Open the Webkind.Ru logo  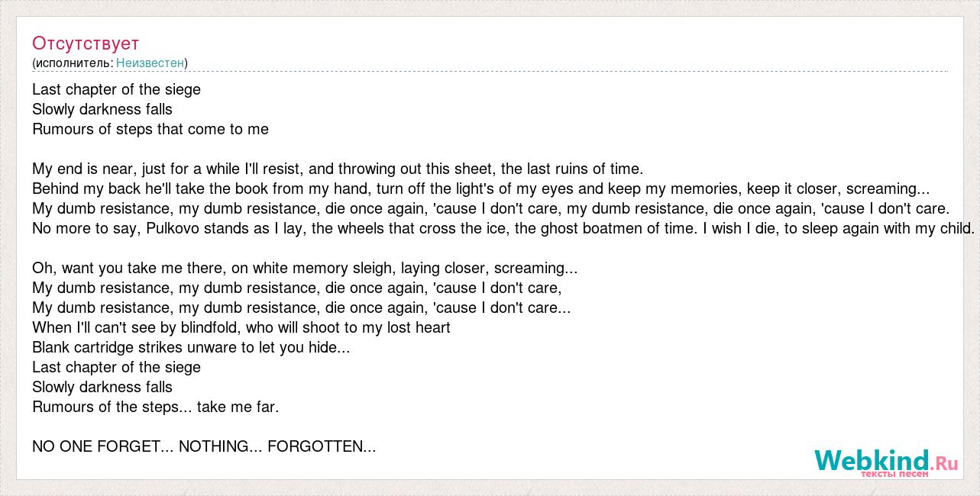[x=886, y=461]
